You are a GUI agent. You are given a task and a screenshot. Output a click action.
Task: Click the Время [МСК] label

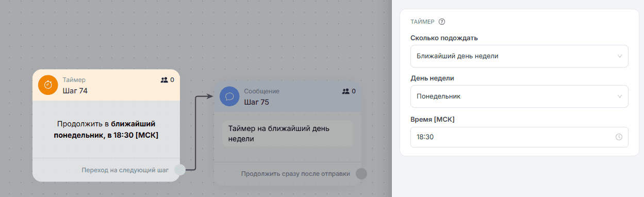point(432,119)
